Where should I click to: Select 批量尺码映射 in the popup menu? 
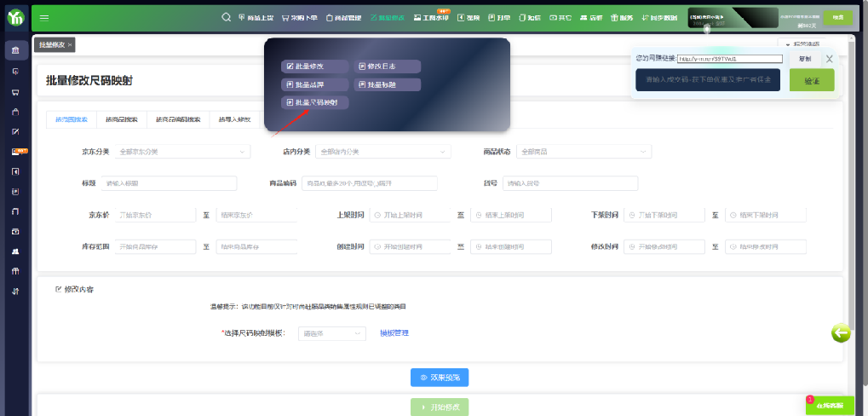[316, 102]
